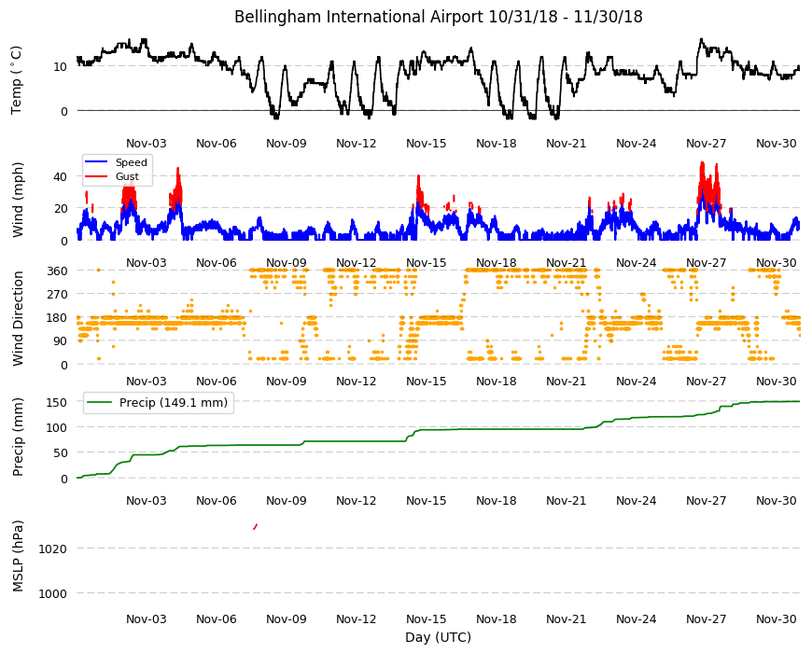This screenshot has height=653, width=812.
Task: Click the Precip (mm) axis label
Action: pyautogui.click(x=18, y=437)
